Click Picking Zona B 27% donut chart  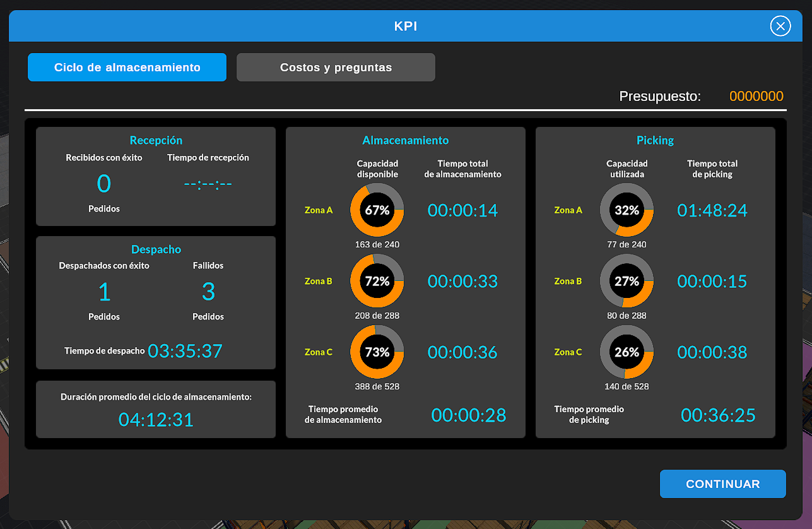(x=627, y=282)
